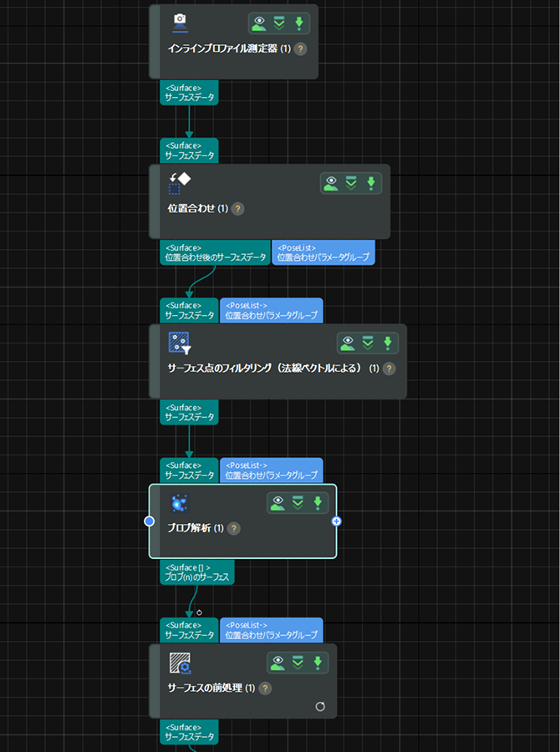Image resolution: width=560 pixels, height=752 pixels.
Task: Click green down-arrow on サーフェスの前処理 node
Action: (318, 663)
